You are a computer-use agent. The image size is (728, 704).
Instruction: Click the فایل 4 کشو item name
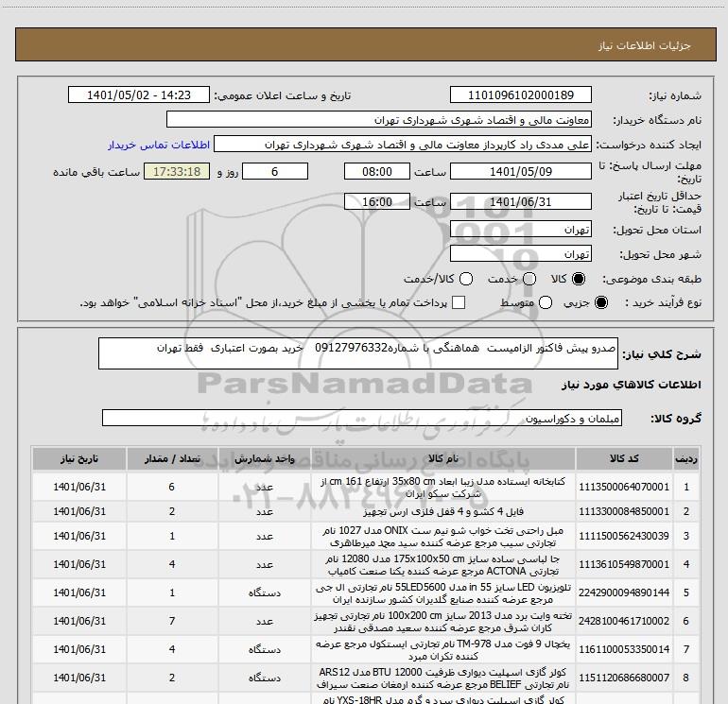click(x=442, y=511)
